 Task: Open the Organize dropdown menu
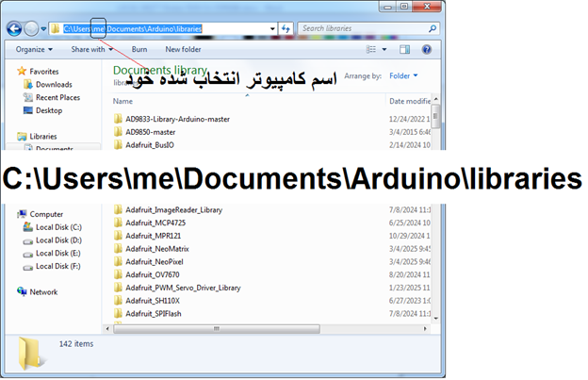coord(34,49)
